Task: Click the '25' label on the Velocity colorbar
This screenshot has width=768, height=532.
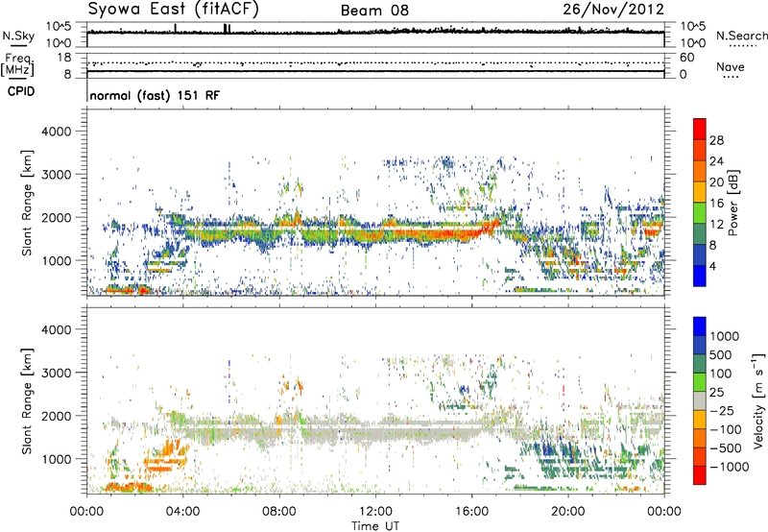Action: tap(717, 392)
